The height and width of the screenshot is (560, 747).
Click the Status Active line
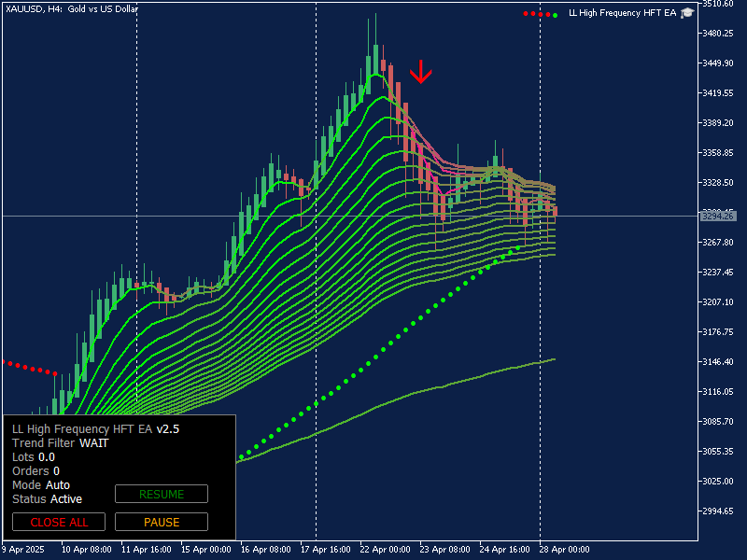tap(48, 499)
